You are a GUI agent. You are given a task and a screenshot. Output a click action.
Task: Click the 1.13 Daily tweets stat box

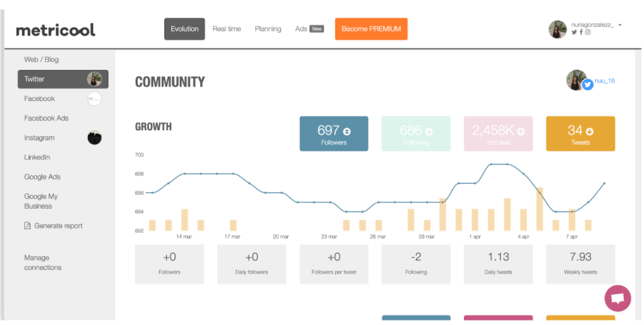point(498,264)
